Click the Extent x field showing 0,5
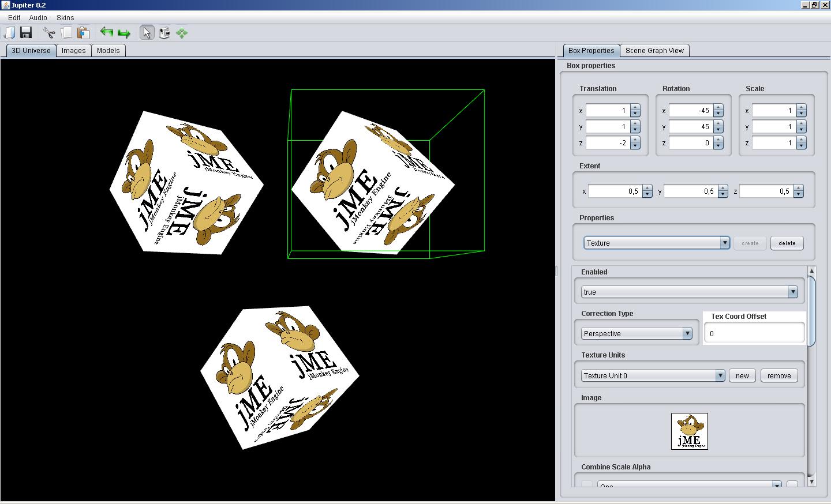The image size is (831, 504). [x=615, y=191]
